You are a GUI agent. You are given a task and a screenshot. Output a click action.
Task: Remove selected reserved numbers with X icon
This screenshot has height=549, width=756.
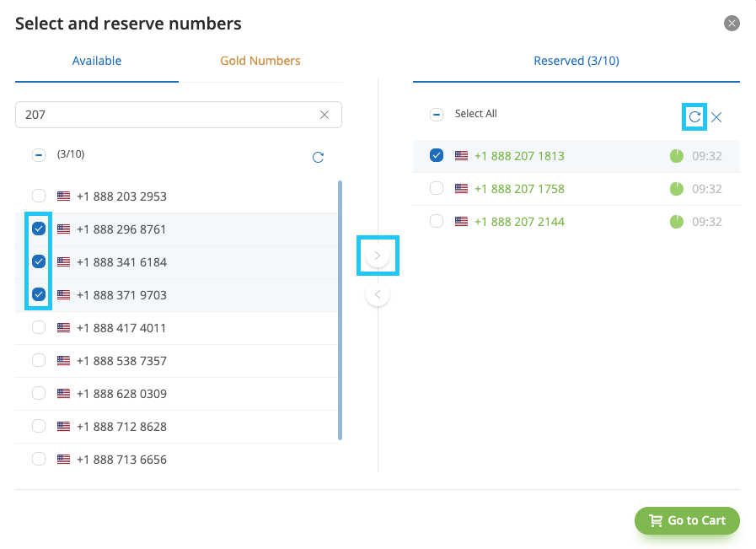pyautogui.click(x=716, y=117)
